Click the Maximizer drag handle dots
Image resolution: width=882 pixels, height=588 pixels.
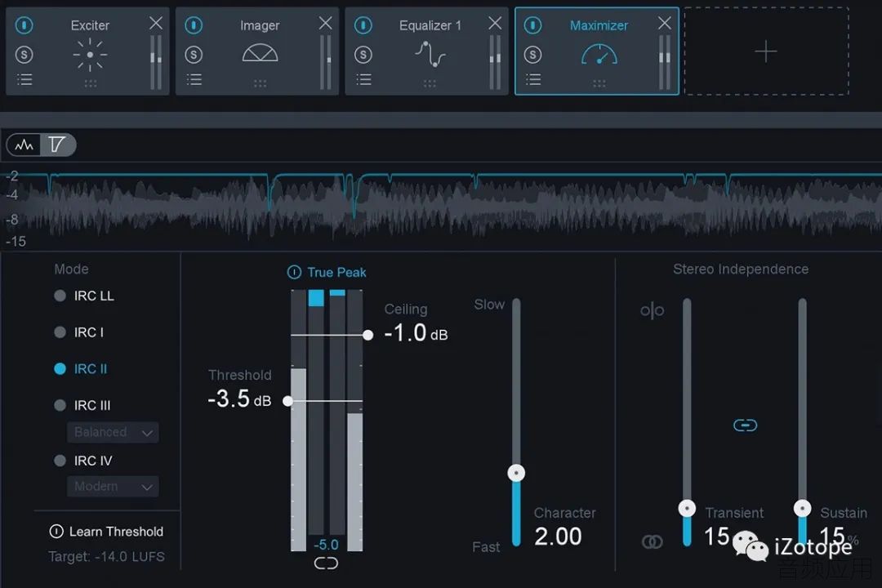coord(599,83)
